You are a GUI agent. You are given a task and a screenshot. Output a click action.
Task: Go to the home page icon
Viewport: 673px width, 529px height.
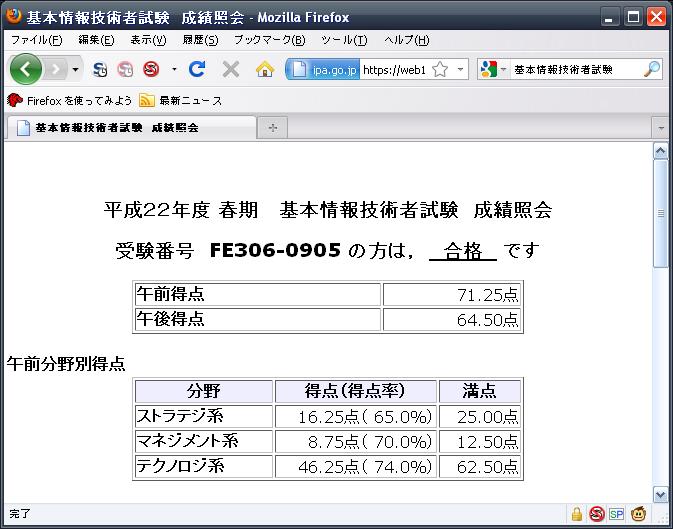(x=265, y=69)
